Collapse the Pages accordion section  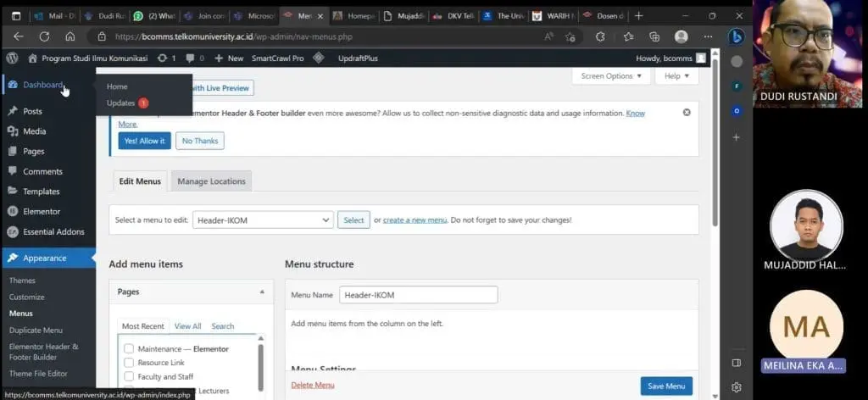click(x=262, y=292)
